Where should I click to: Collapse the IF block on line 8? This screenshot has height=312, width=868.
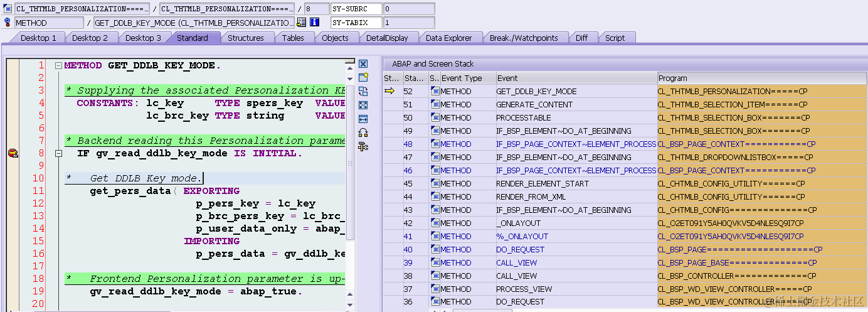[x=58, y=153]
